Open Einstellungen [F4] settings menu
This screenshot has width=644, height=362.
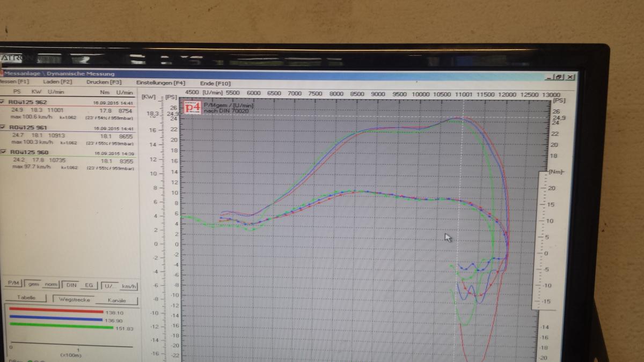(x=160, y=83)
